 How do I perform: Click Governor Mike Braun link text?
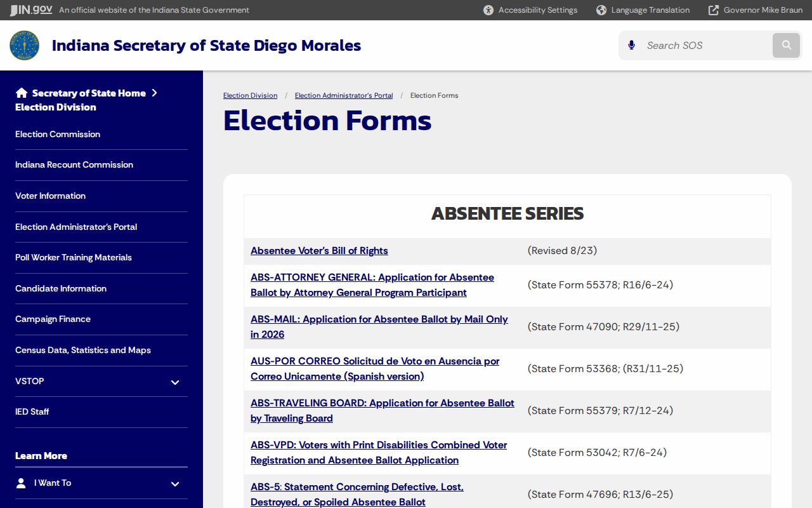coord(763,10)
